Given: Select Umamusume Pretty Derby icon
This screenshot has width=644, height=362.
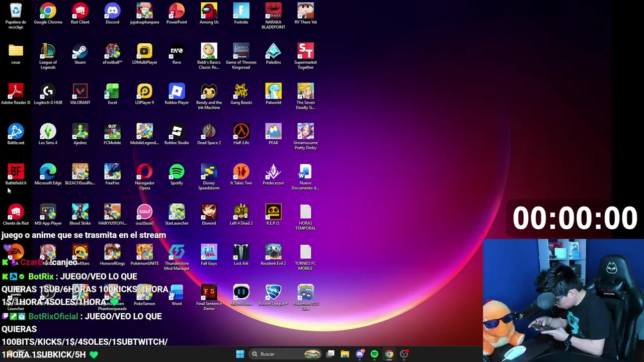Looking at the screenshot, I should point(305,136).
